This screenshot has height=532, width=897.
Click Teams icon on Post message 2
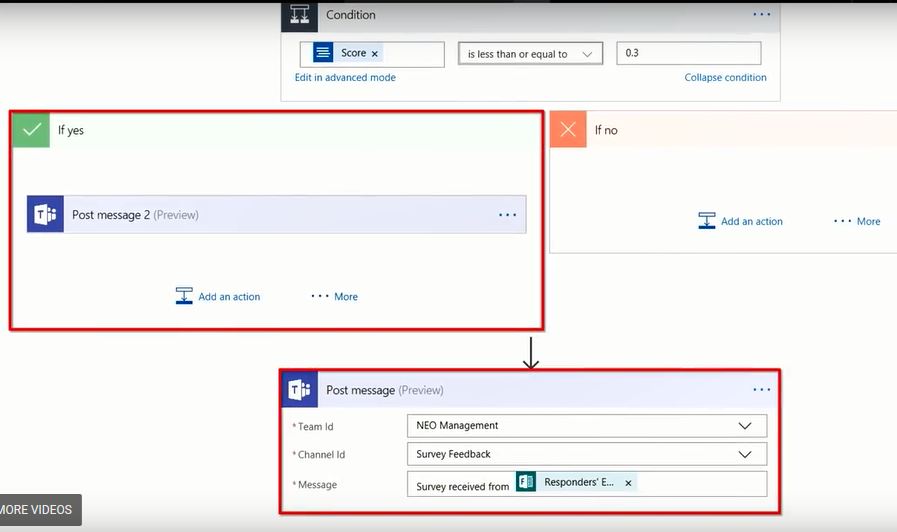point(45,215)
